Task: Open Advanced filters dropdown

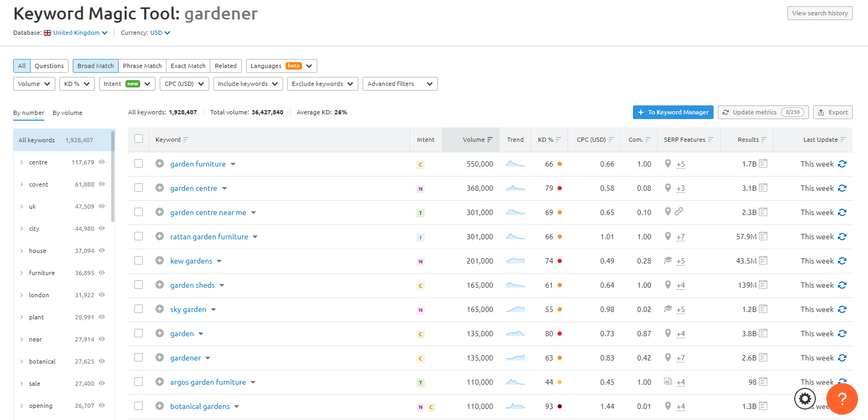Action: [400, 84]
